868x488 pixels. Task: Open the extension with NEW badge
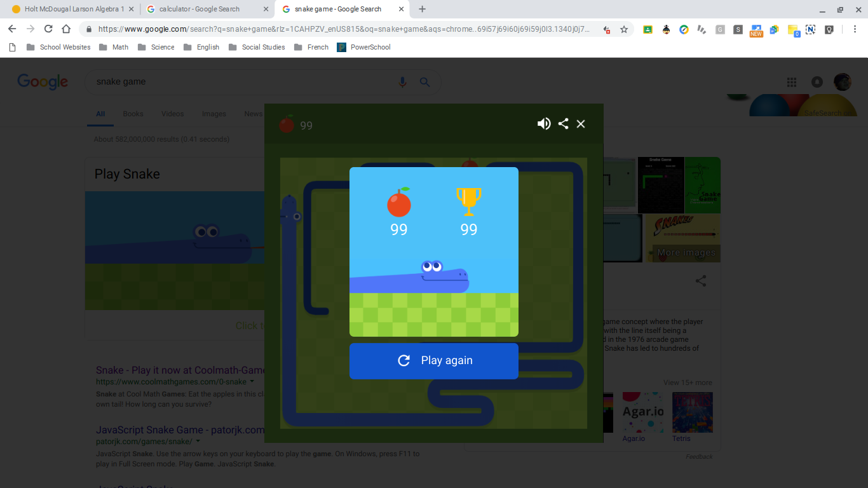click(756, 30)
